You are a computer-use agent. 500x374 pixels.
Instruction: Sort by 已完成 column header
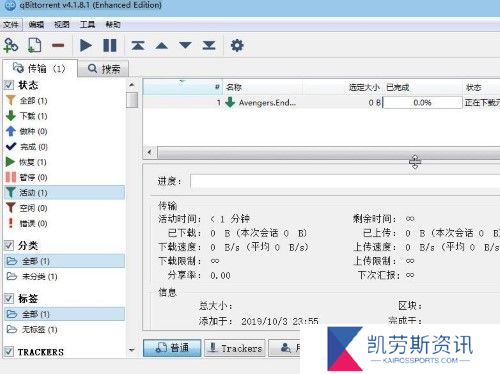pyautogui.click(x=423, y=87)
